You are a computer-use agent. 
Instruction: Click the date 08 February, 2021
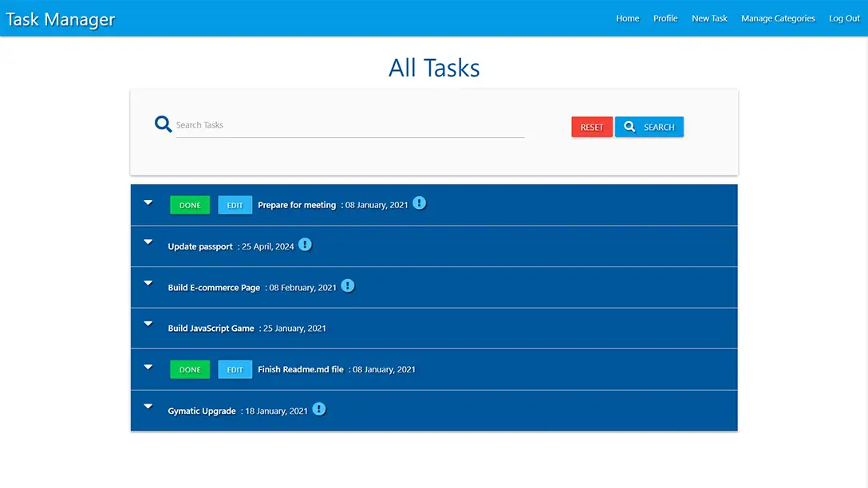coord(303,287)
